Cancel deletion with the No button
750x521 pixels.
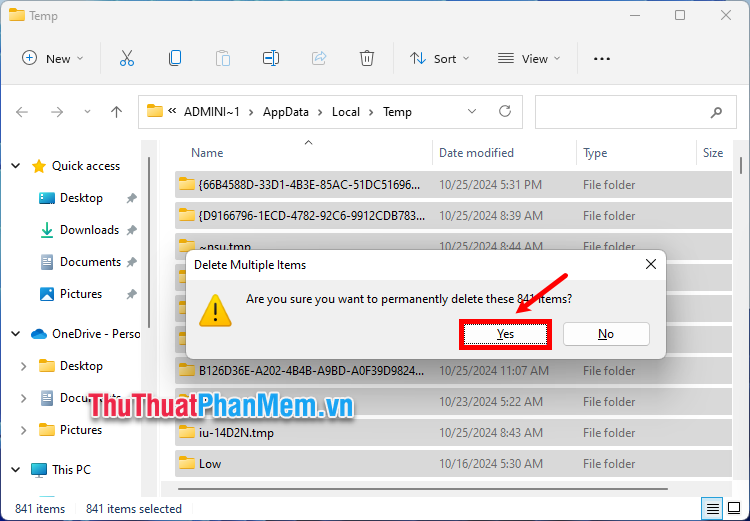(606, 334)
